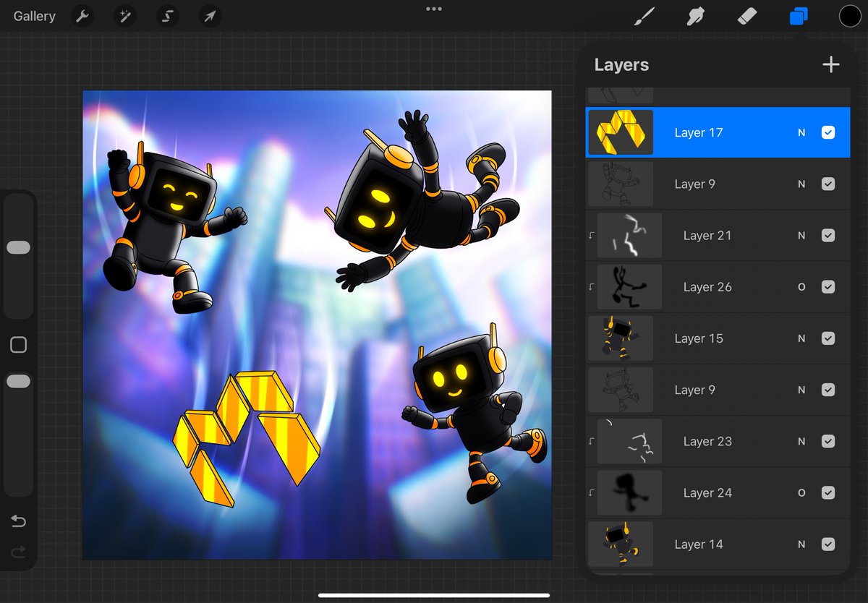Open the active color circle picker
This screenshot has width=868, height=603.
tap(850, 16)
